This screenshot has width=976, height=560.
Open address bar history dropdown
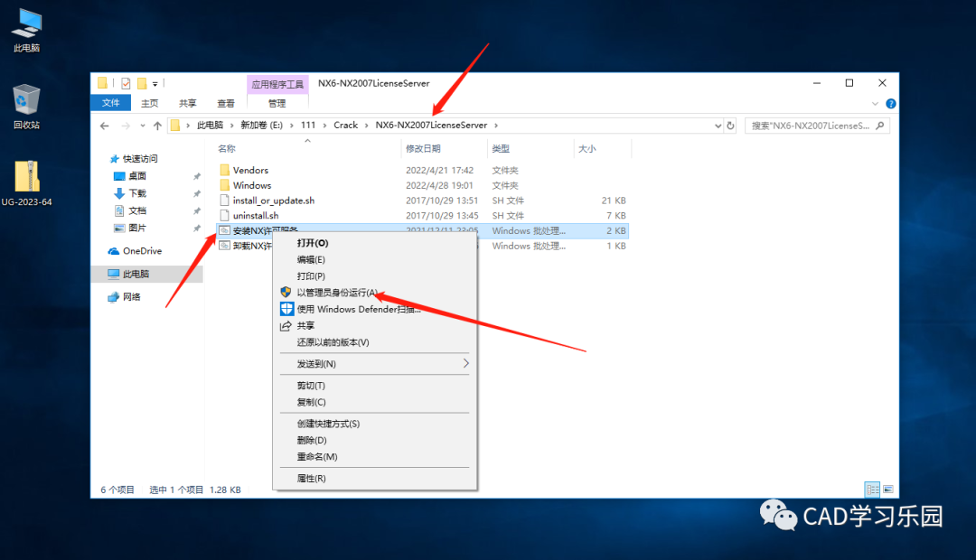(x=718, y=126)
